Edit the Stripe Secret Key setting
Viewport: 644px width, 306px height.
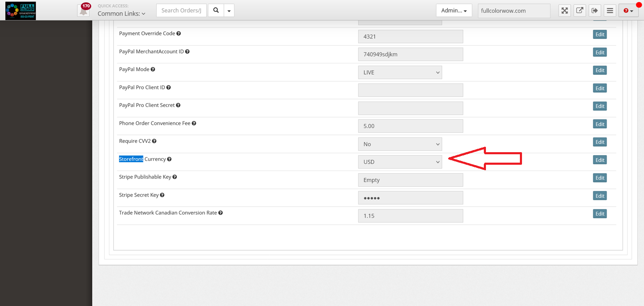[x=600, y=196]
